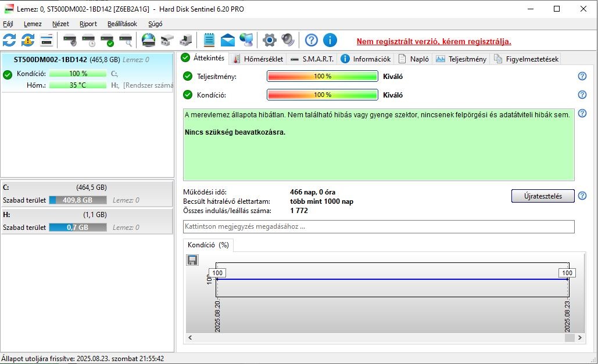Click the gray stacked drives toolbar icon
The width and height of the screenshot is (598, 364).
point(167,40)
